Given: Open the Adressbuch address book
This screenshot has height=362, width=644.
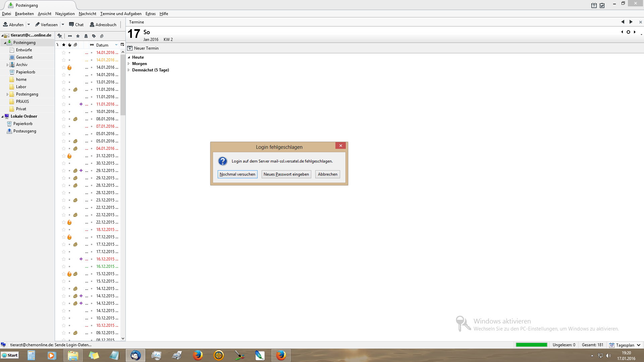Looking at the screenshot, I should 103,24.
